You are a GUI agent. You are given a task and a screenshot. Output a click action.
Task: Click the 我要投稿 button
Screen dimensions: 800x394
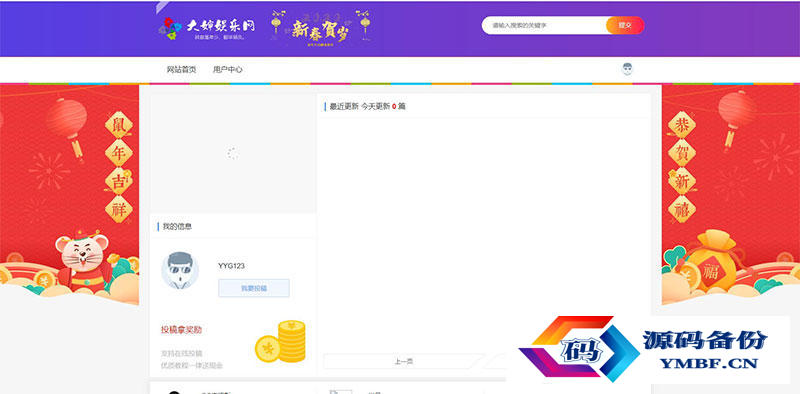254,288
